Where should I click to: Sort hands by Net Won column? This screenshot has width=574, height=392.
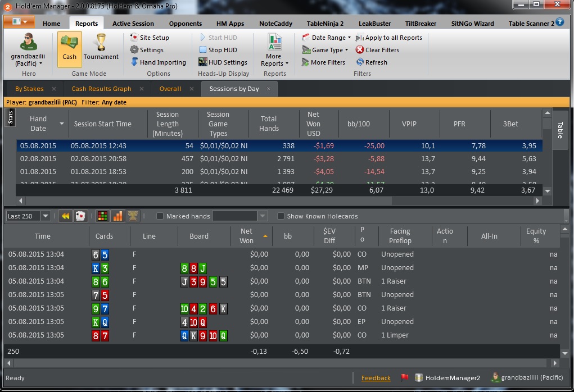[252, 236]
